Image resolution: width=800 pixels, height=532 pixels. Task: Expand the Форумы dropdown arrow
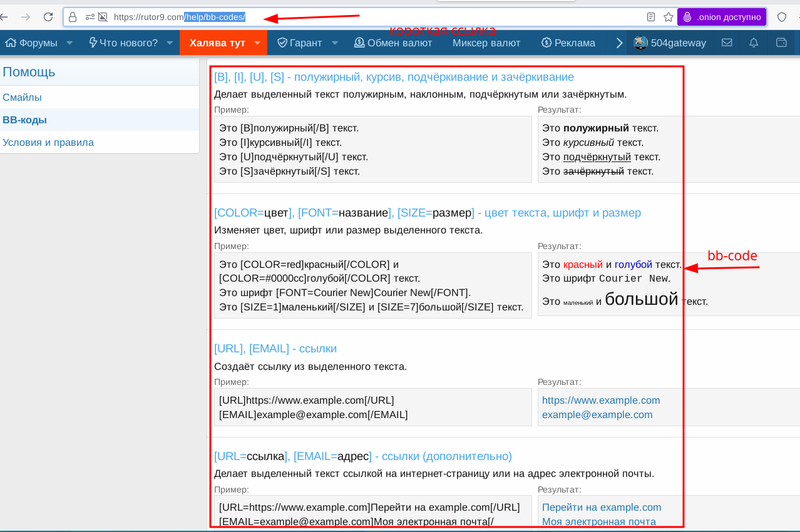[69, 43]
